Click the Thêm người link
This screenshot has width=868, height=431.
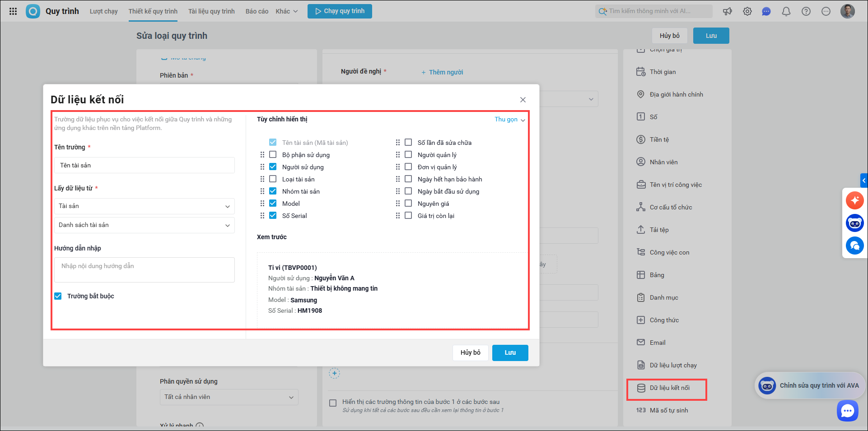(x=442, y=72)
